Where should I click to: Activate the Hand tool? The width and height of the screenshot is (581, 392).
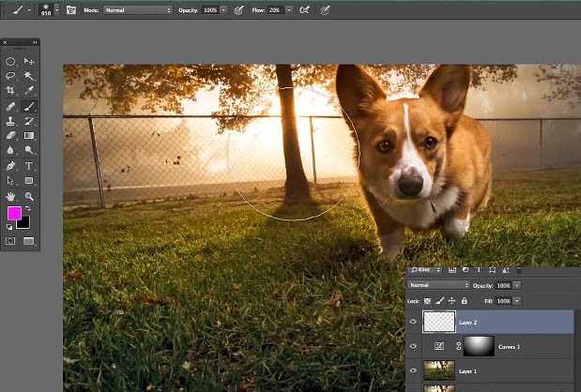point(10,196)
